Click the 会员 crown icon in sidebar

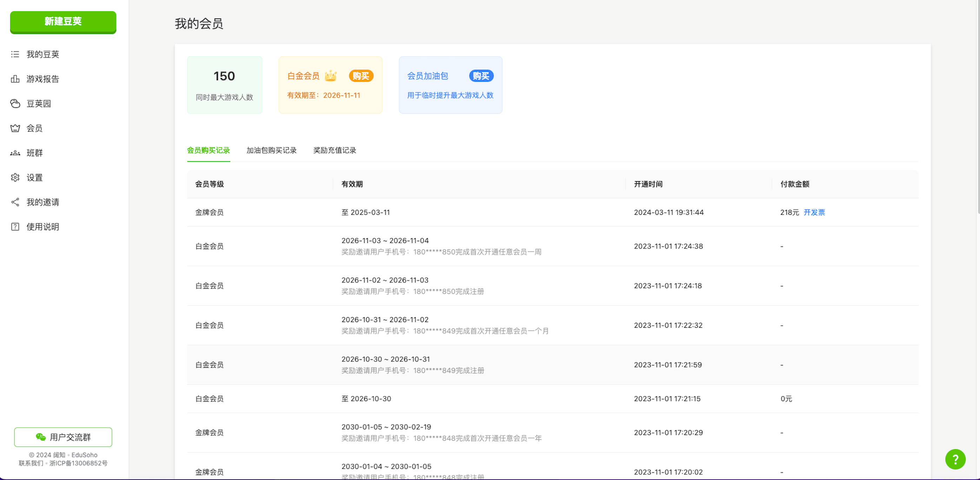coord(15,128)
